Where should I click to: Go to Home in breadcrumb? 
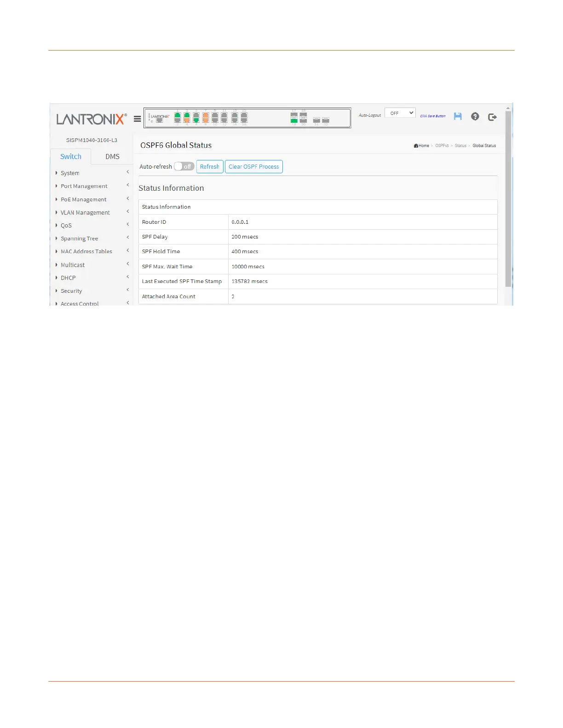pos(421,146)
